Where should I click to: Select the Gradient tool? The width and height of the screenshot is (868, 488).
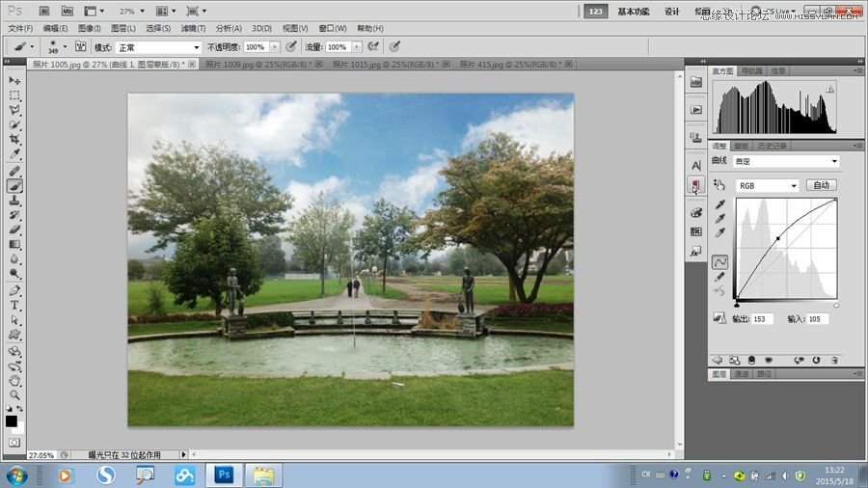[x=14, y=245]
